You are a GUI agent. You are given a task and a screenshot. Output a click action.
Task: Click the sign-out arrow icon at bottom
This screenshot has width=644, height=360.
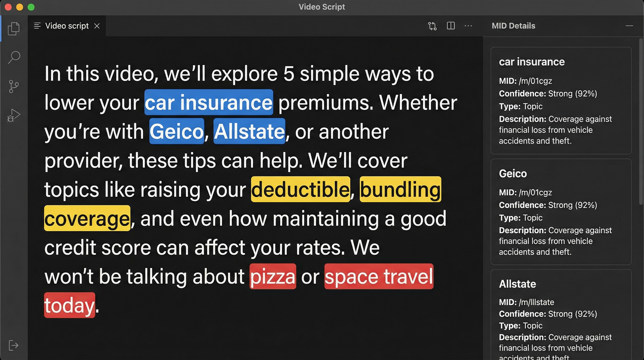coord(14,345)
